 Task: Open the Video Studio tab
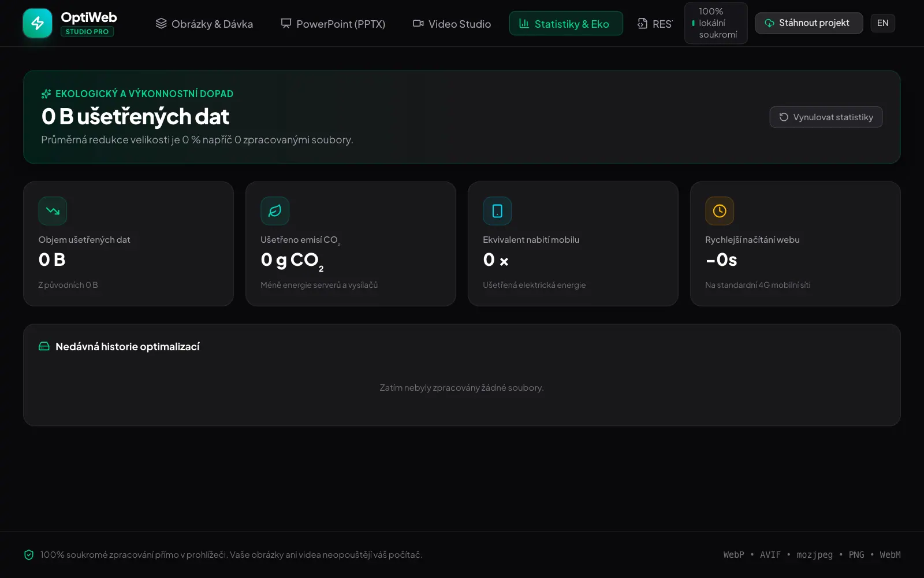[x=452, y=24]
